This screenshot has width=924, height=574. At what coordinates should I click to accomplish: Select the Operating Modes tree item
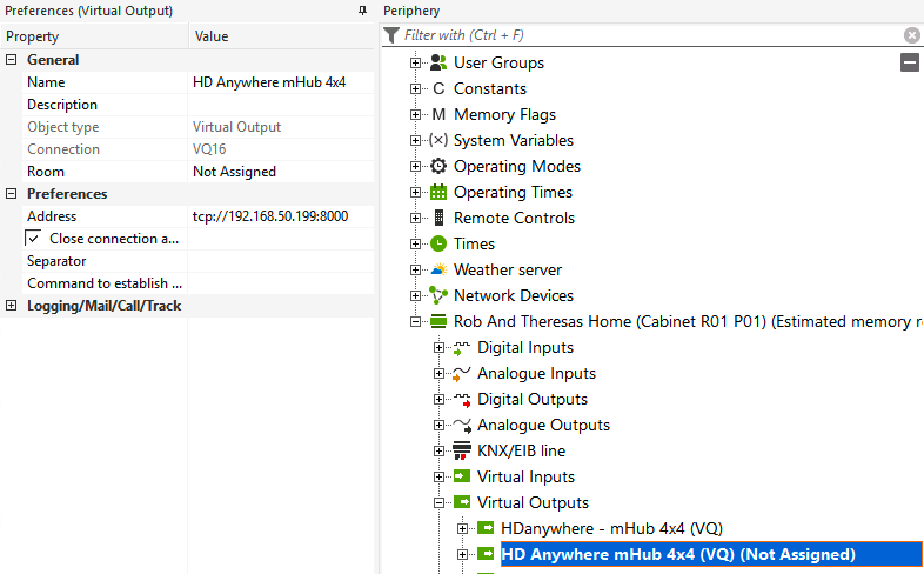pyautogui.click(x=517, y=166)
